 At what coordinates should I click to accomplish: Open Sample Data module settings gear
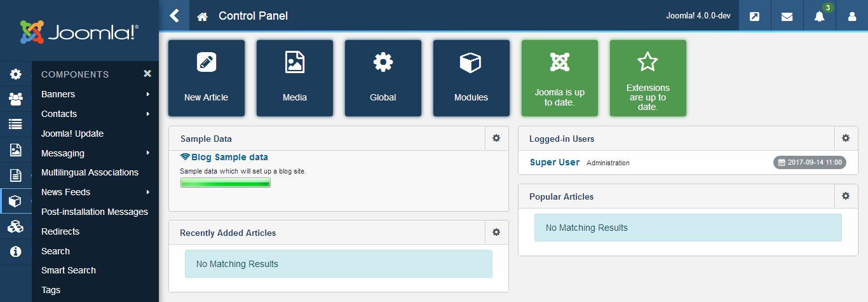coord(496,138)
